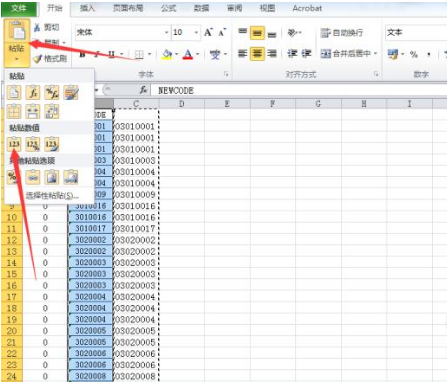447x386 pixels.
Task: Increase font size with large A
Action: coord(208,32)
